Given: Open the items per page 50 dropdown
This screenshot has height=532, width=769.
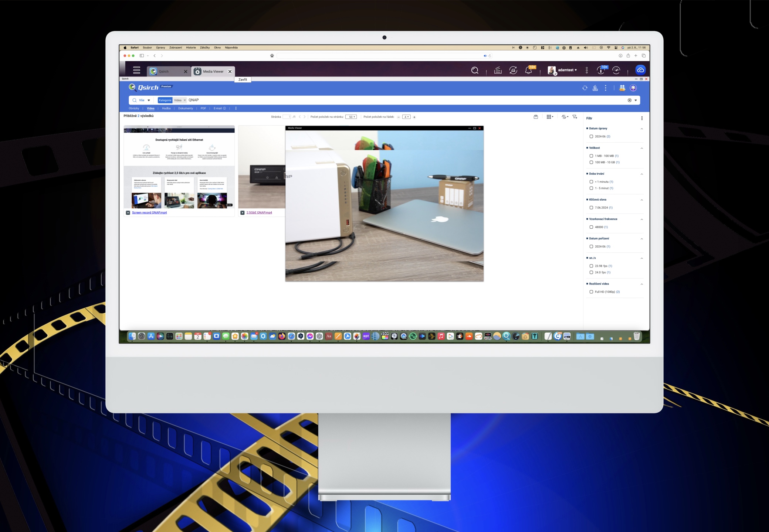Looking at the screenshot, I should [351, 117].
